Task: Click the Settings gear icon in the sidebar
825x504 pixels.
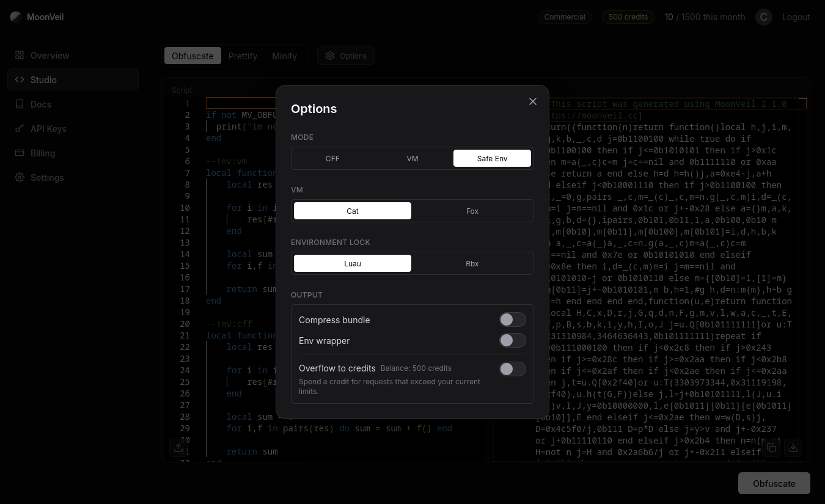Action: [20, 177]
